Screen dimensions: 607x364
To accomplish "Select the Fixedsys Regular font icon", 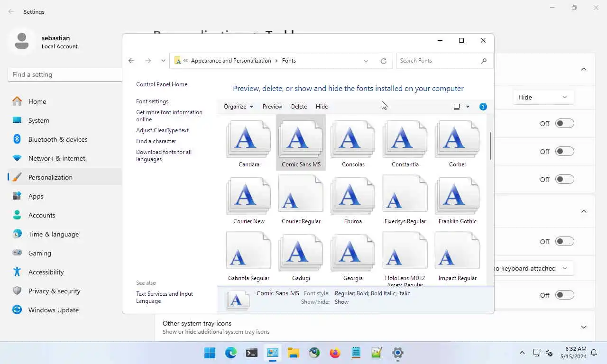I will (x=405, y=193).
